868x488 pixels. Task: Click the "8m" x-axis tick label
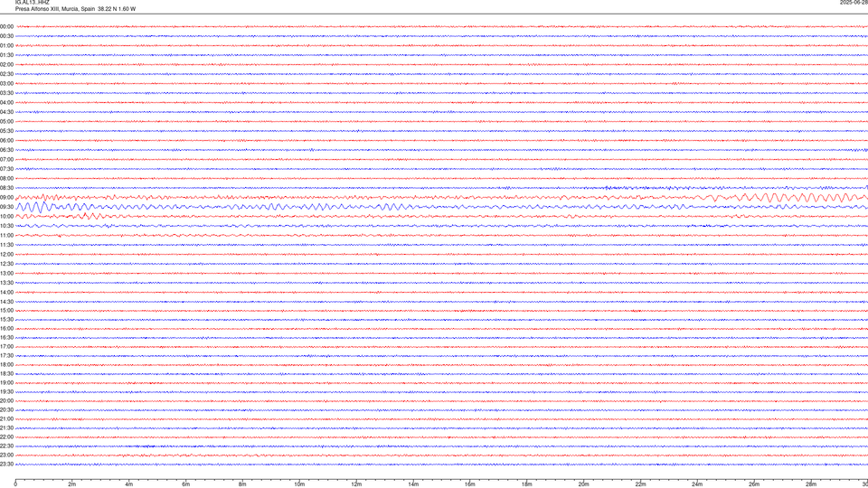coord(242,484)
